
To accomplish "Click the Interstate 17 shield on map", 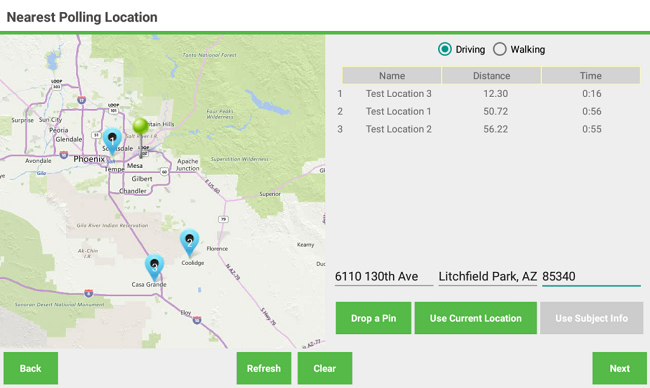I will coord(82,100).
